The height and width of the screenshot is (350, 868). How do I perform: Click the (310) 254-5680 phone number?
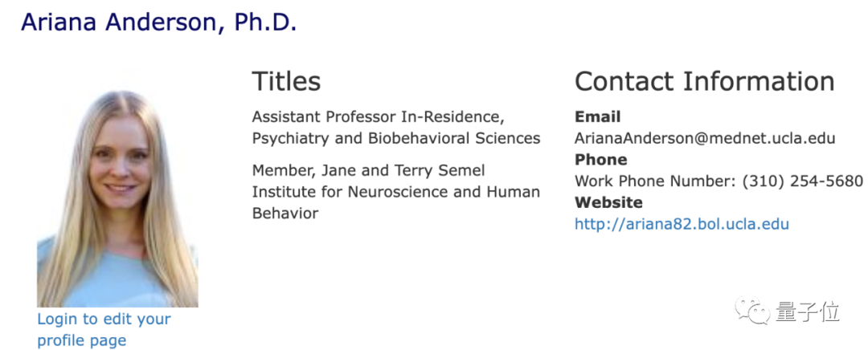pyautogui.click(x=802, y=181)
